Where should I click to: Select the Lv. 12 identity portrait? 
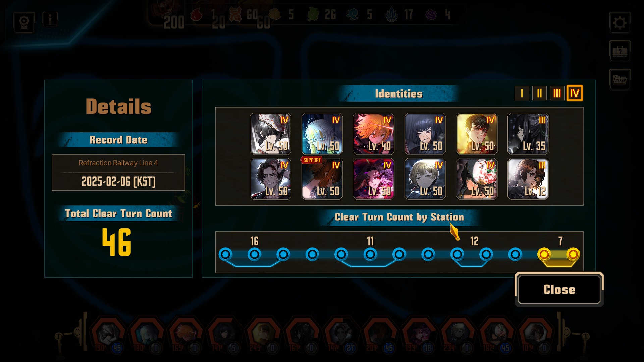pyautogui.click(x=528, y=179)
